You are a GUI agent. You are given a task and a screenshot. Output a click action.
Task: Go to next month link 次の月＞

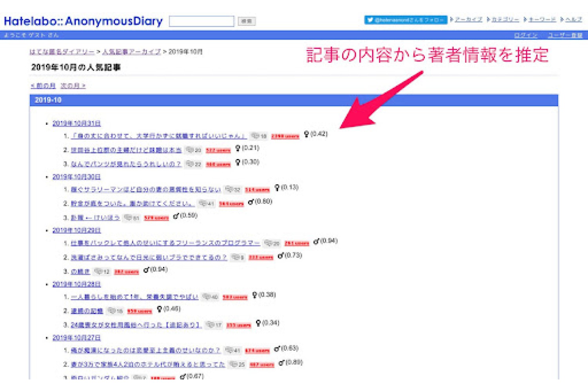click(73, 86)
